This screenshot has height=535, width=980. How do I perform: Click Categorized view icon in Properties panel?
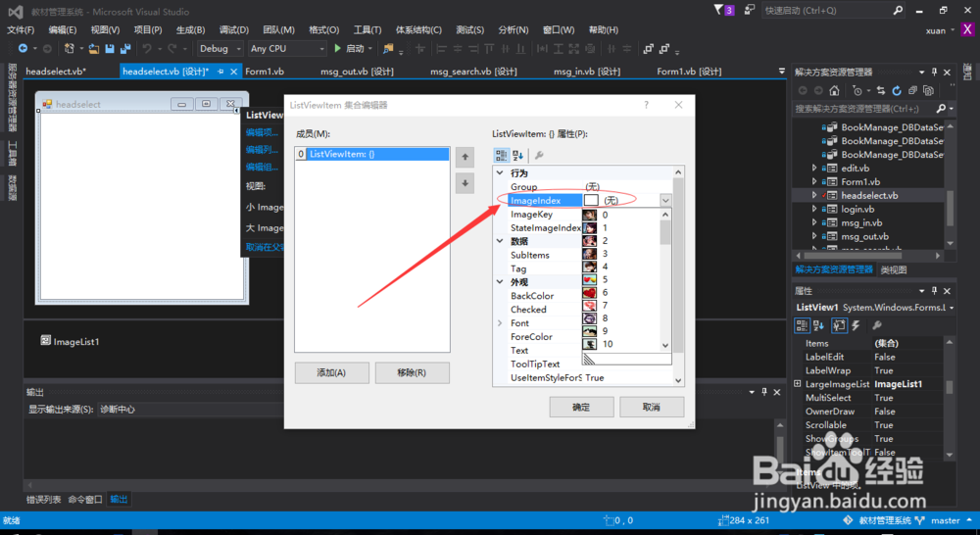coord(802,325)
